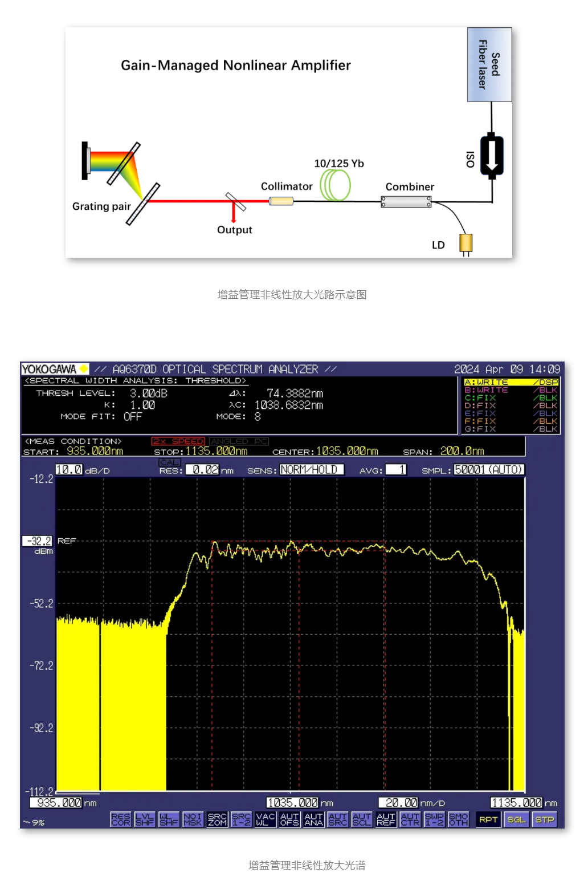The height and width of the screenshot is (885, 588).
Task: Click the Collimator component in diagram
Action: click(x=281, y=201)
